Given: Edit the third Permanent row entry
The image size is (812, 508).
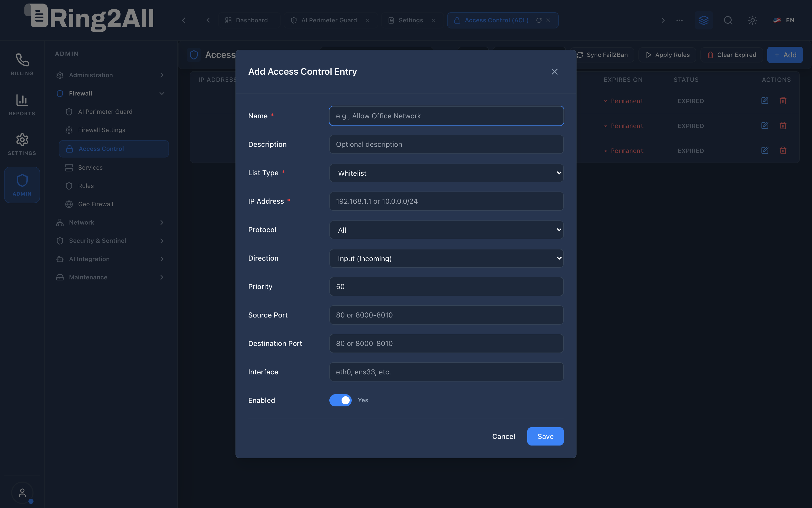Looking at the screenshot, I should tap(765, 150).
